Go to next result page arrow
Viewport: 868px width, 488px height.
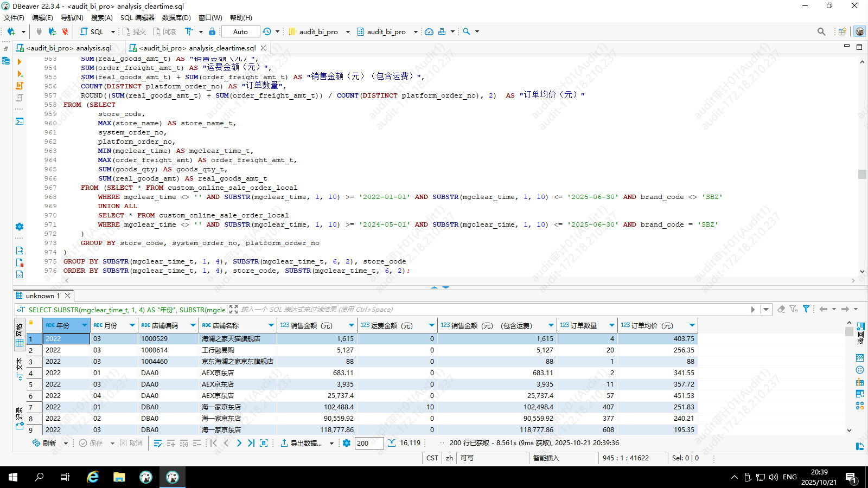(x=239, y=443)
